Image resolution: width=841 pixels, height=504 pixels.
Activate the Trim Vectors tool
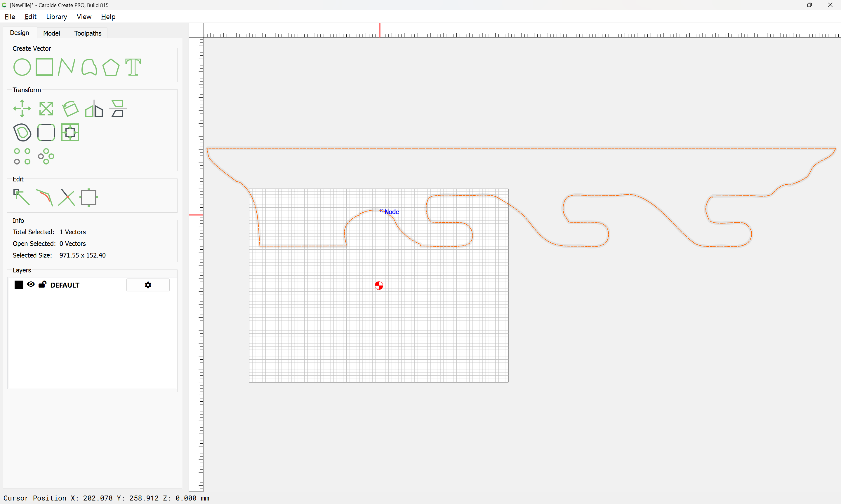click(x=67, y=197)
